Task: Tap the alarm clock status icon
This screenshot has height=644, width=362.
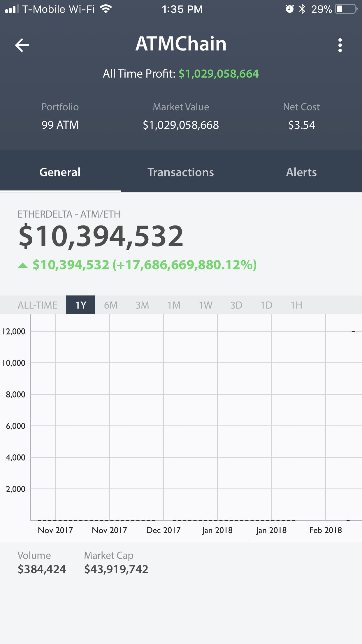Action: [x=289, y=9]
